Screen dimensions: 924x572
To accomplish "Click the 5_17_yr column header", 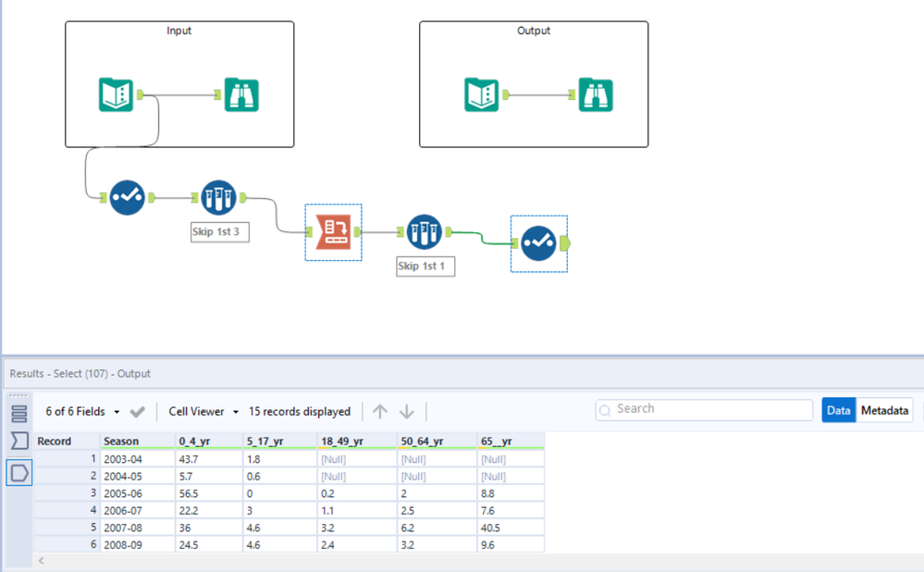I will tap(280, 441).
